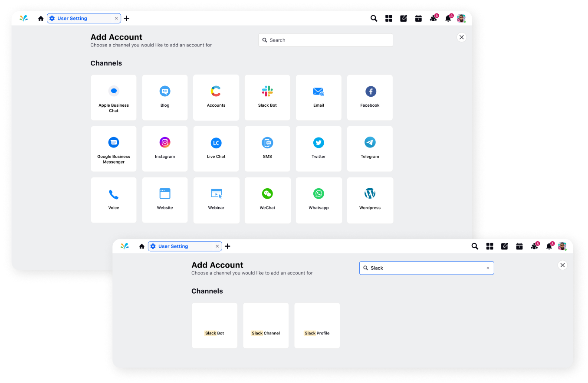588x383 pixels.
Task: Open the Live Chat channel tile
Action: pyautogui.click(x=216, y=149)
